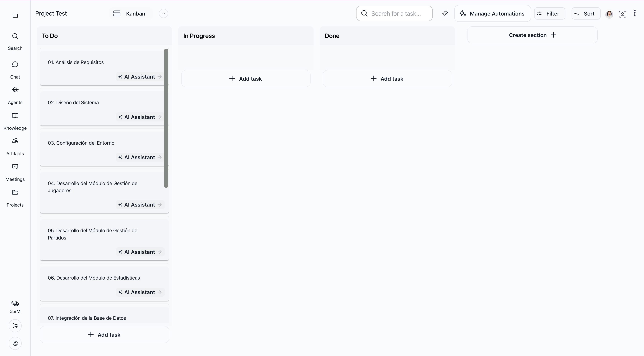Open AI Assistant for Módulo de Estadísticas task
Image resolution: width=644 pixels, height=356 pixels.
click(140, 292)
